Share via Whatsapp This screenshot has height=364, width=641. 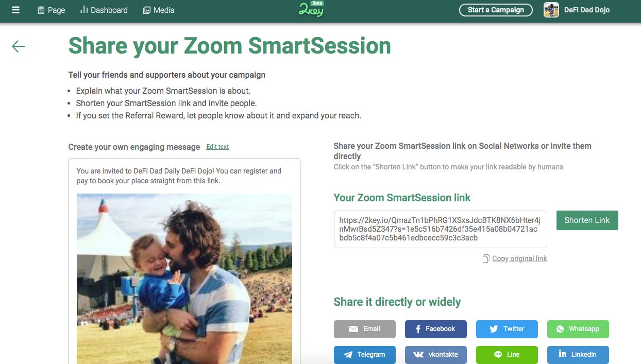point(578,329)
